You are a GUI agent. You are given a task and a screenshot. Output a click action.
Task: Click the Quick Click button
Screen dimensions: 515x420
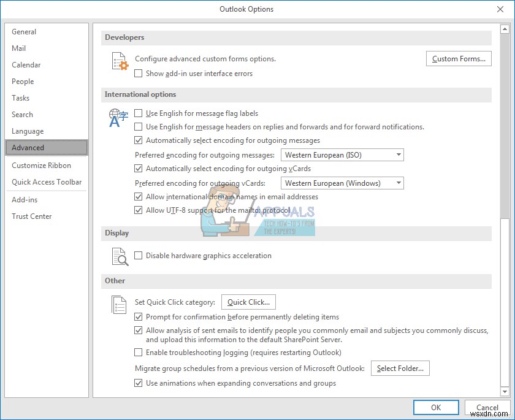coord(248,302)
